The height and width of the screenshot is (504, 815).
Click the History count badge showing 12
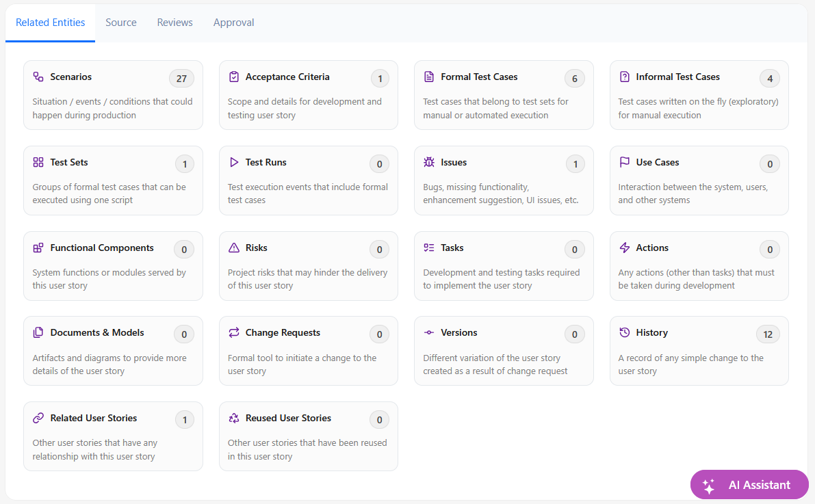click(x=768, y=334)
